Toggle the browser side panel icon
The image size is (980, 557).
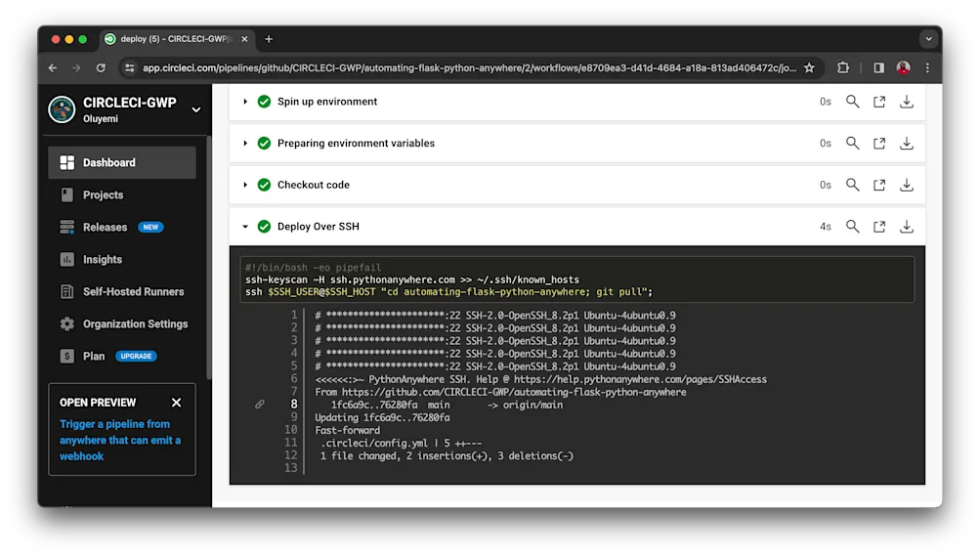878,67
